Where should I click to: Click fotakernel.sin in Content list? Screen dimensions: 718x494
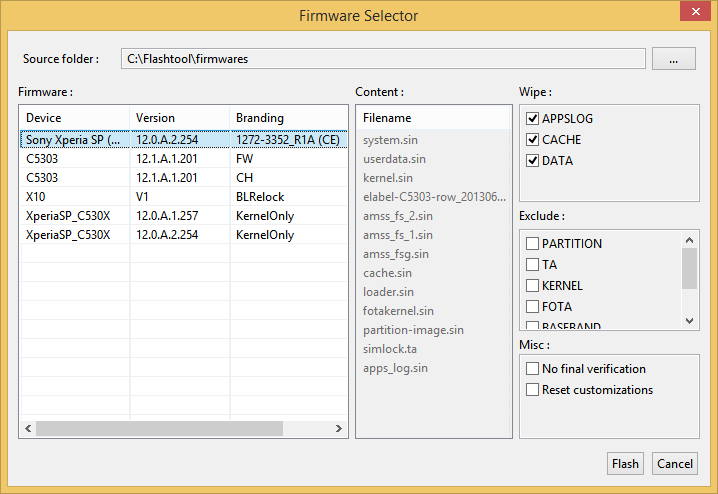398,311
